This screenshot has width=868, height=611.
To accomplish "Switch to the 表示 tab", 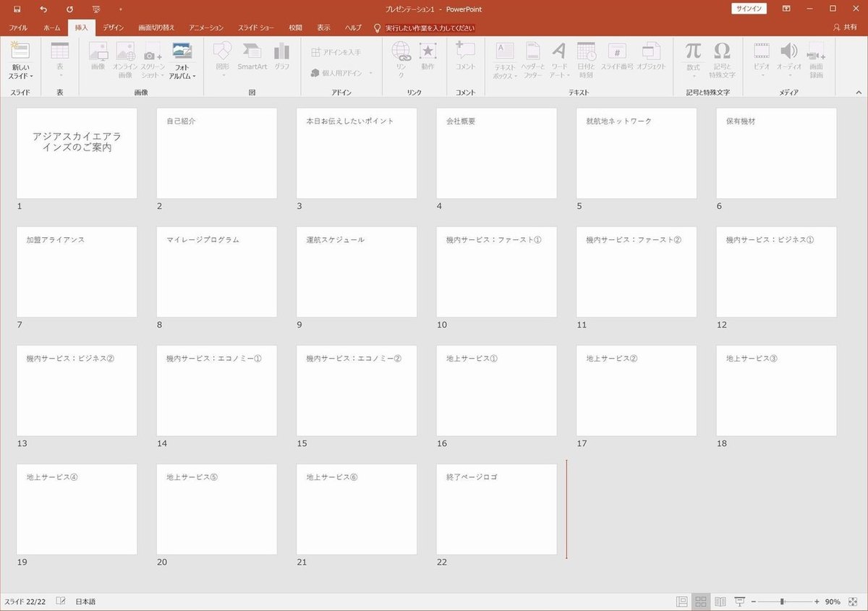I will pos(323,27).
